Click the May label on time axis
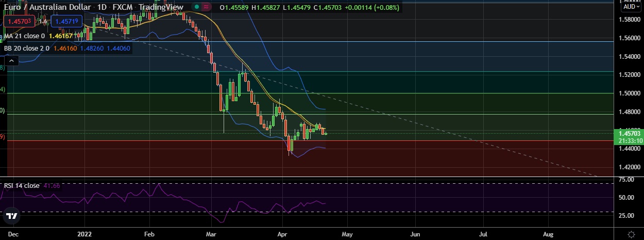 pos(346,234)
